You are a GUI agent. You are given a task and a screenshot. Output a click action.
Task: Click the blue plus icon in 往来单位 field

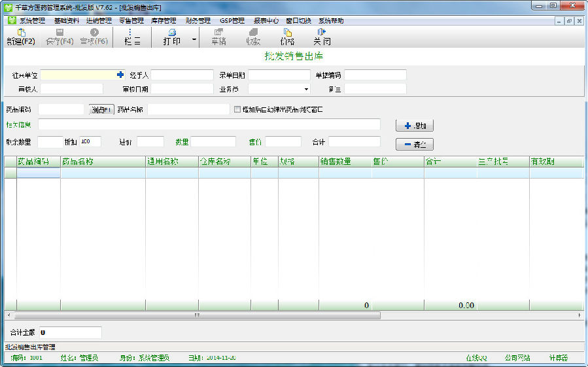point(120,75)
